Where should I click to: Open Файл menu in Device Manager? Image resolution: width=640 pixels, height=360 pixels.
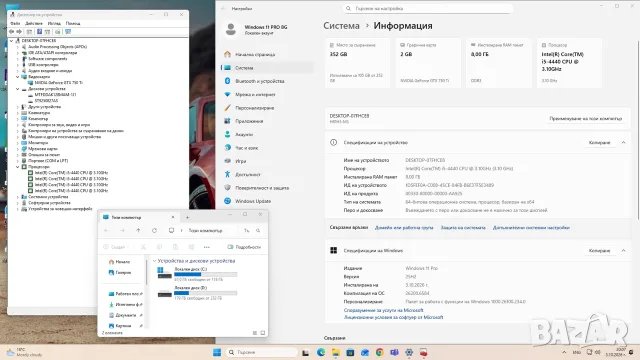pos(15,23)
